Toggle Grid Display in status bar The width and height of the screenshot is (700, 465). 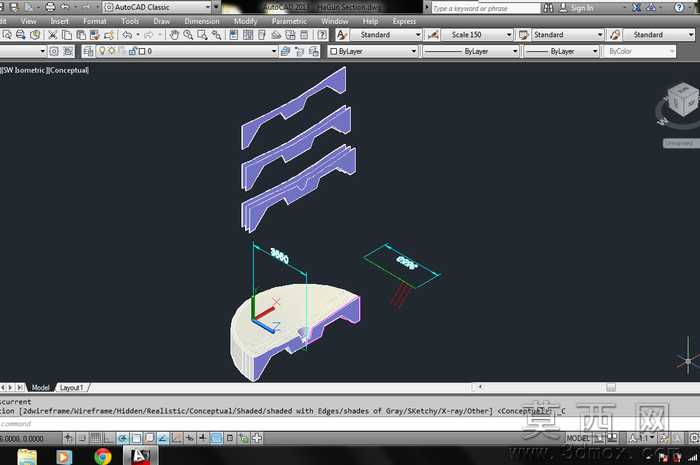click(96, 438)
